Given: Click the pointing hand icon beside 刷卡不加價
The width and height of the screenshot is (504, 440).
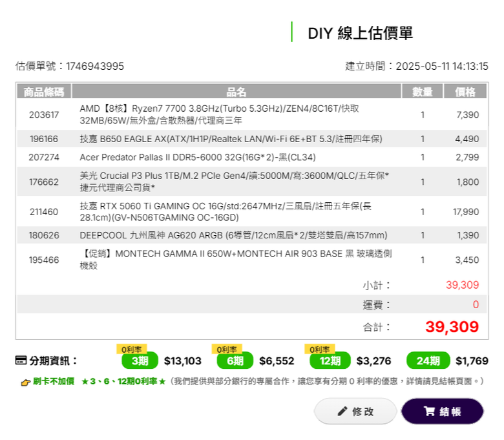Looking at the screenshot, I should tap(25, 382).
